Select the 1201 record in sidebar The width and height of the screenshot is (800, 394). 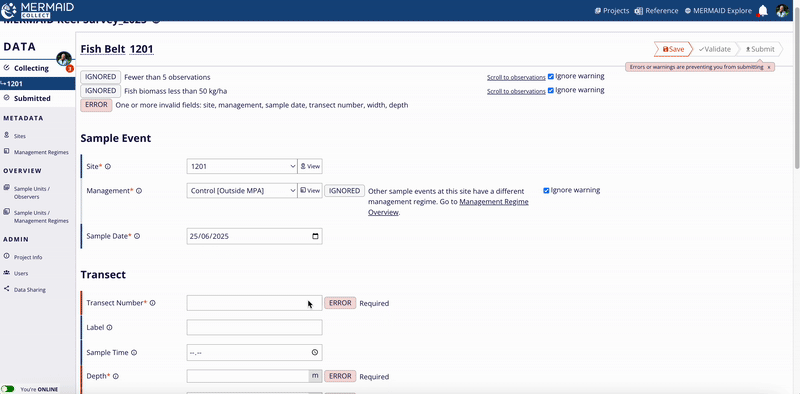38,84
